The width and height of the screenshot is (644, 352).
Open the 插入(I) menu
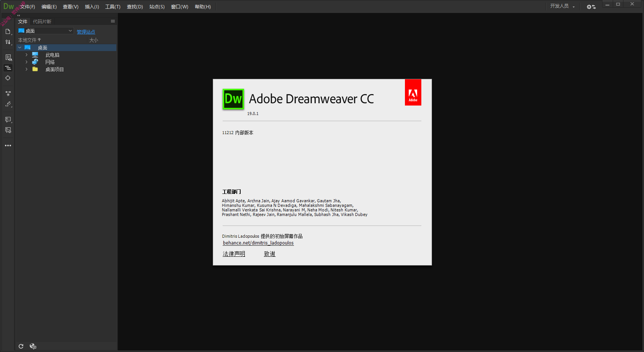coord(92,7)
